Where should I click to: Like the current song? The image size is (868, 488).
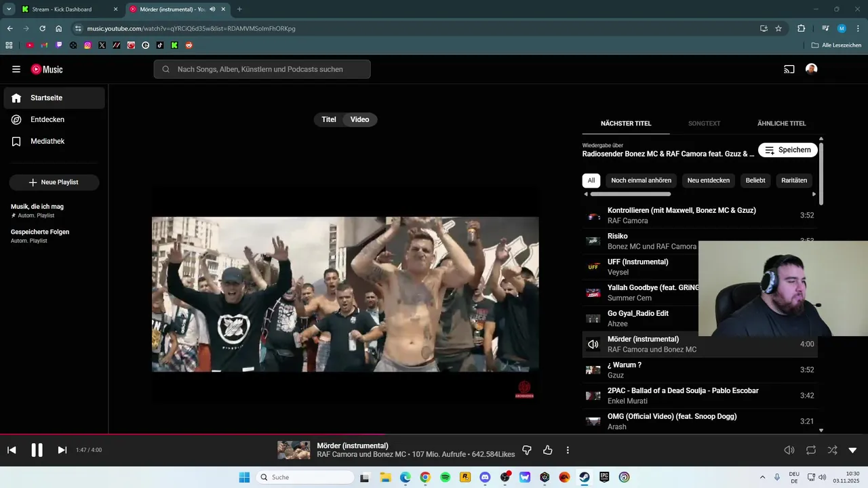click(x=548, y=450)
